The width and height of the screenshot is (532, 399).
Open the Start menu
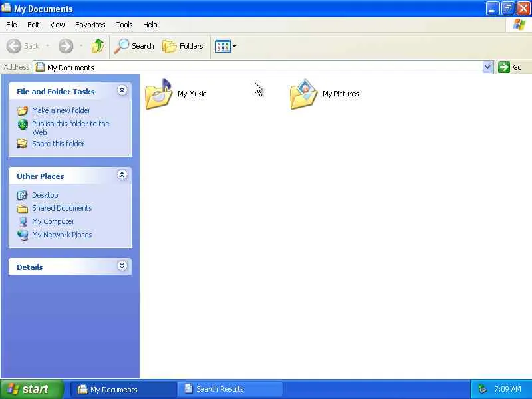pos(32,389)
